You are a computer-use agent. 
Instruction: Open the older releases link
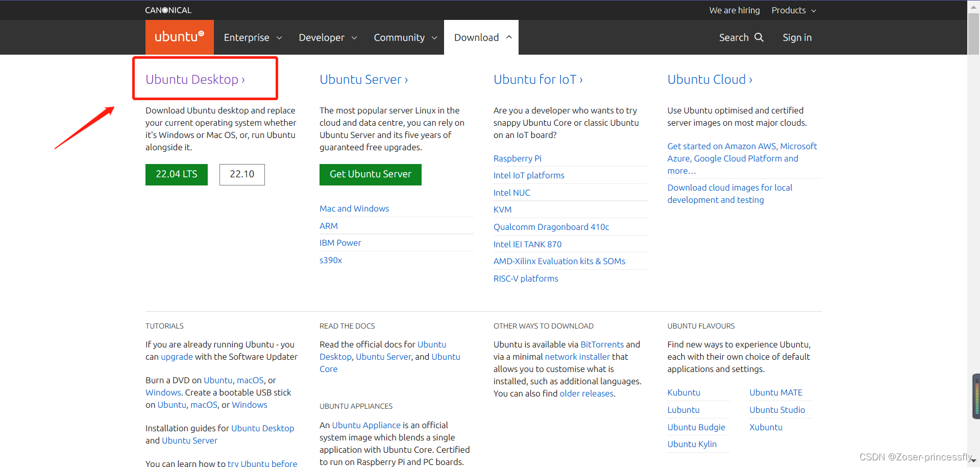(x=586, y=393)
